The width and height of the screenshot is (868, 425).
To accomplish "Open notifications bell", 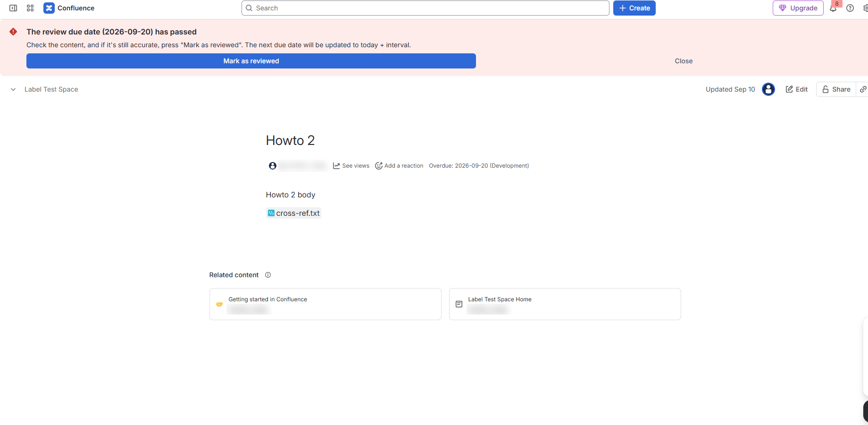I will point(834,8).
